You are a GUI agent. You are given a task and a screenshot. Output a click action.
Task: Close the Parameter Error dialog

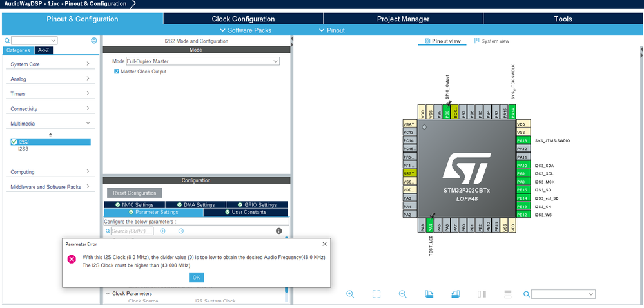click(x=324, y=244)
